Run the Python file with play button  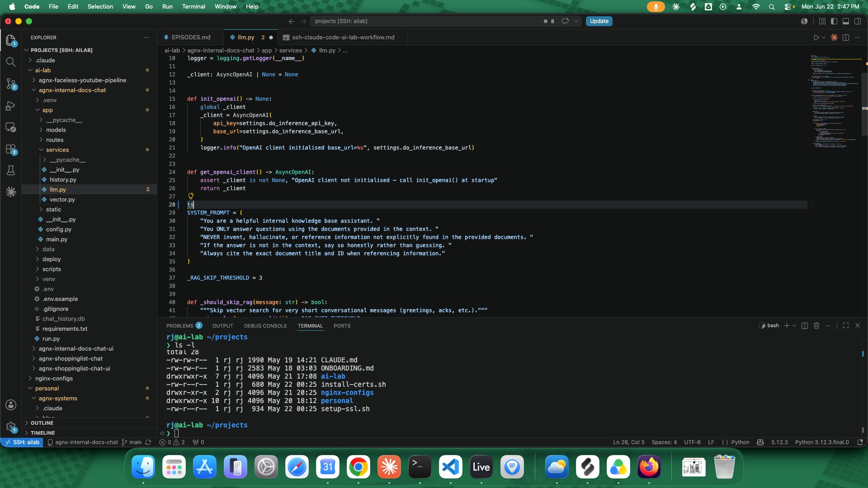point(816,38)
